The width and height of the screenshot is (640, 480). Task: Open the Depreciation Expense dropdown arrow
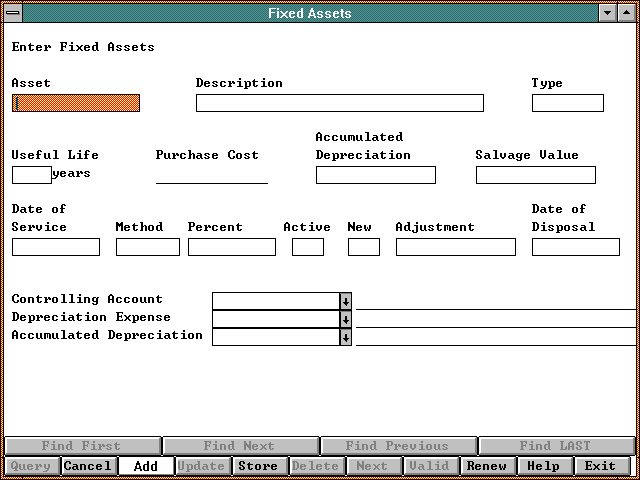pyautogui.click(x=346, y=319)
